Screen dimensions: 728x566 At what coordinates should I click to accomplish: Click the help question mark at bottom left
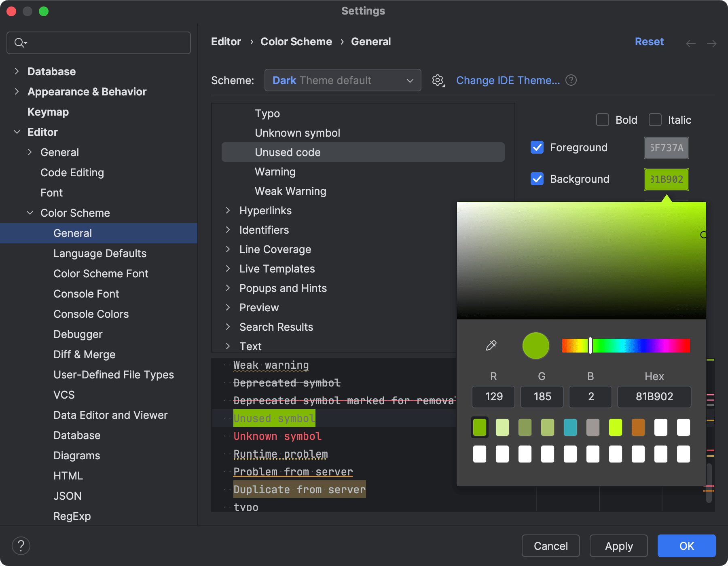click(21, 546)
